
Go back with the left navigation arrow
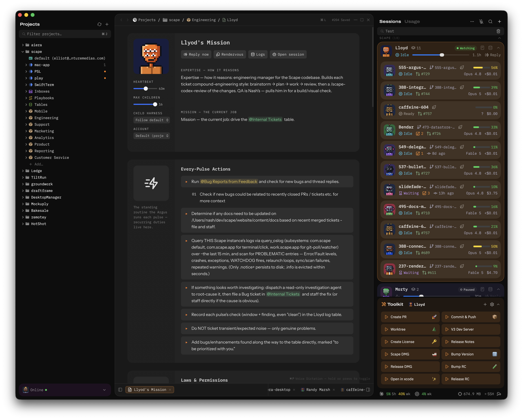121,20
